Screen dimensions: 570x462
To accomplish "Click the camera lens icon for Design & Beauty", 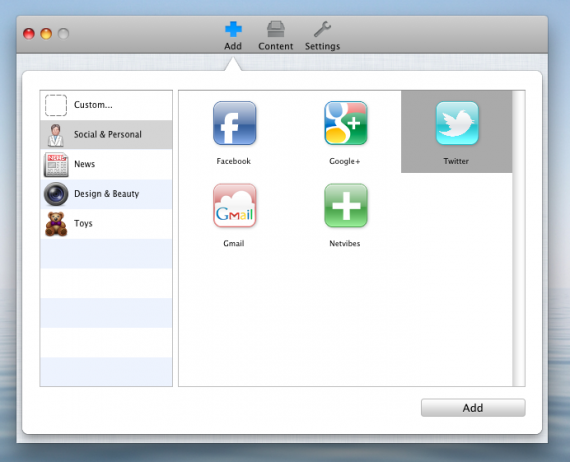I will click(56, 194).
